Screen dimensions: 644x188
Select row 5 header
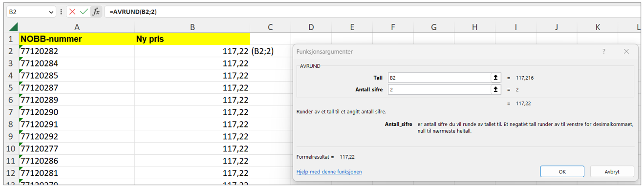10,88
